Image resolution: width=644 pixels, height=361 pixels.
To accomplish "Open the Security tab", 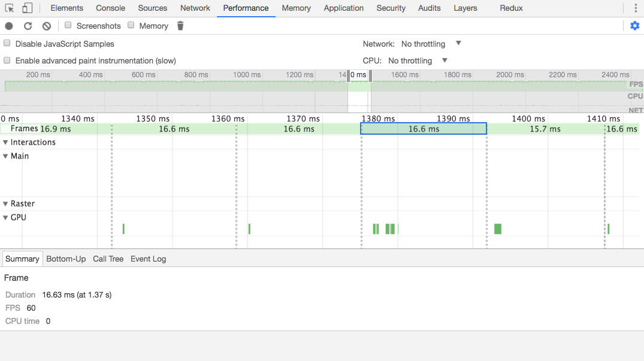I will (391, 8).
